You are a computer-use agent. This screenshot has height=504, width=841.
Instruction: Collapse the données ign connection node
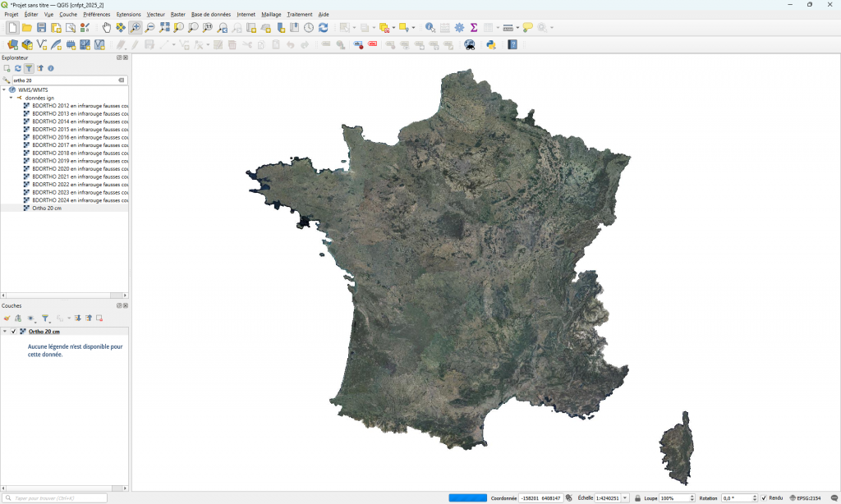coord(11,98)
